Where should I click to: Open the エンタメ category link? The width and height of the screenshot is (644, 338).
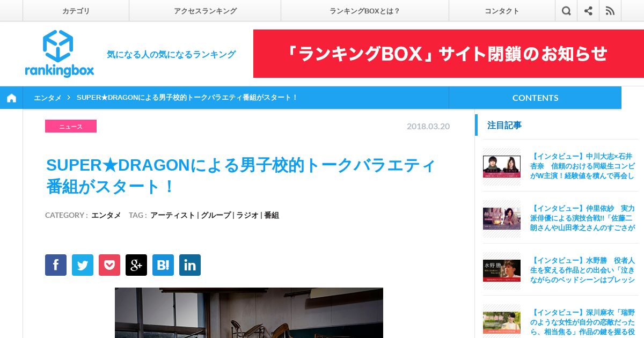click(106, 215)
